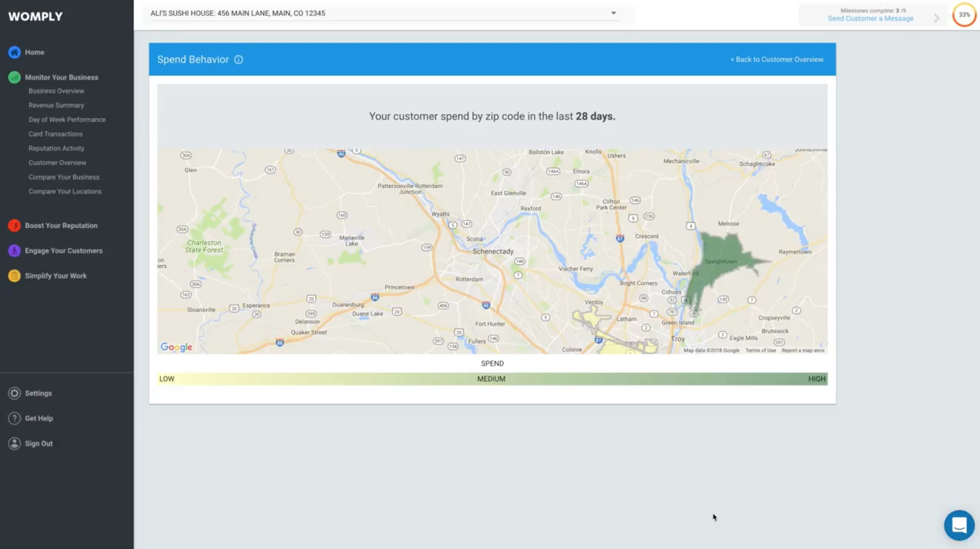Click the yellow Simplify Your Work icon
The height and width of the screenshot is (549, 980).
point(14,276)
